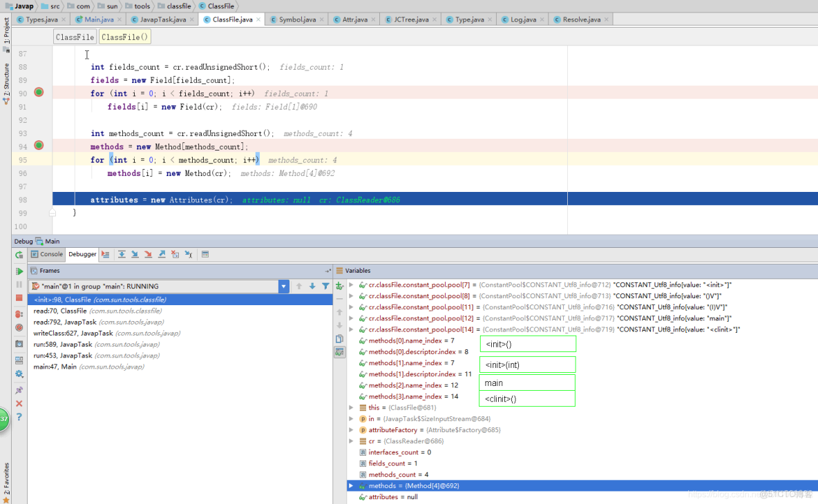The height and width of the screenshot is (504, 818).
Task: Expand the this = ClassFile@681 variable
Action: pyautogui.click(x=352, y=407)
